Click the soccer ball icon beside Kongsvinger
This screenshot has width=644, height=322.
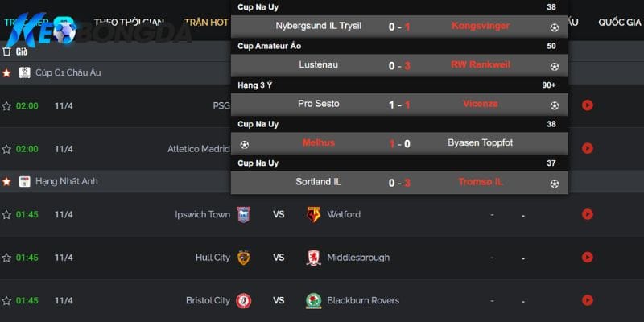pos(555,27)
